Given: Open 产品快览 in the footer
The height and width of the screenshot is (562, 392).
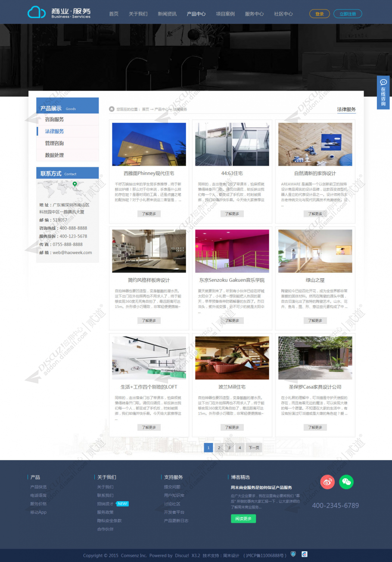Looking at the screenshot, I should pos(38,487).
